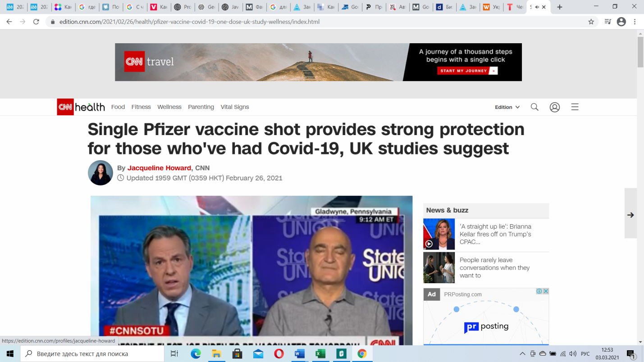Open the Vital Signs section
Image resolution: width=644 pixels, height=362 pixels.
[x=235, y=107]
